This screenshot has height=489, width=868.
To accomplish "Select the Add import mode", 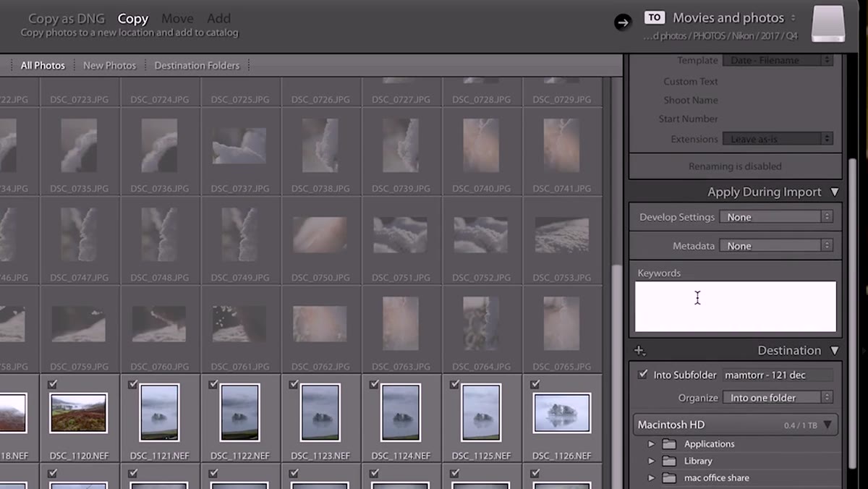I will pyautogui.click(x=218, y=19).
